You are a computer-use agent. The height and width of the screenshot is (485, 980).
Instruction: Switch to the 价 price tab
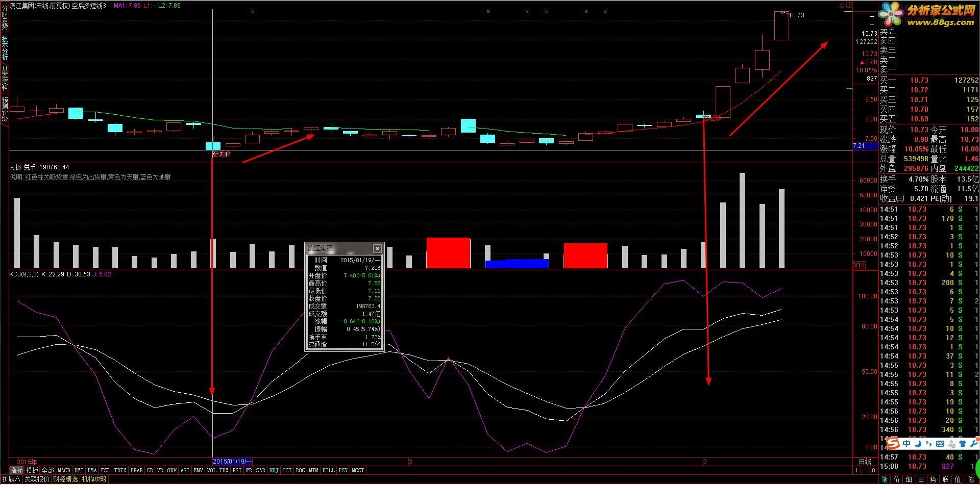point(897,479)
